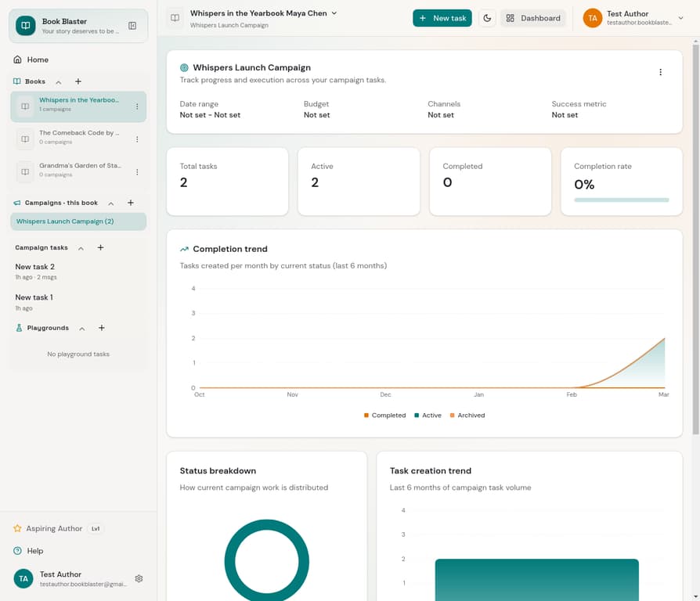The height and width of the screenshot is (601, 700).
Task: Open the Dashboard button
Action: coord(533,18)
